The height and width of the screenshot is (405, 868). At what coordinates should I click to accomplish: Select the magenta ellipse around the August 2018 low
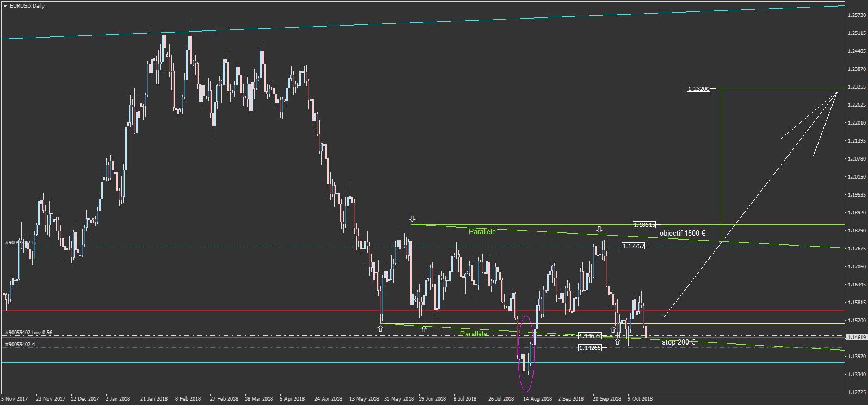(526, 354)
